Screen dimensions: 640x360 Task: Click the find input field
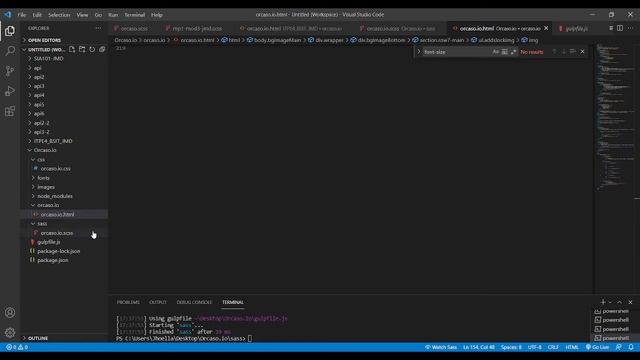click(x=456, y=52)
